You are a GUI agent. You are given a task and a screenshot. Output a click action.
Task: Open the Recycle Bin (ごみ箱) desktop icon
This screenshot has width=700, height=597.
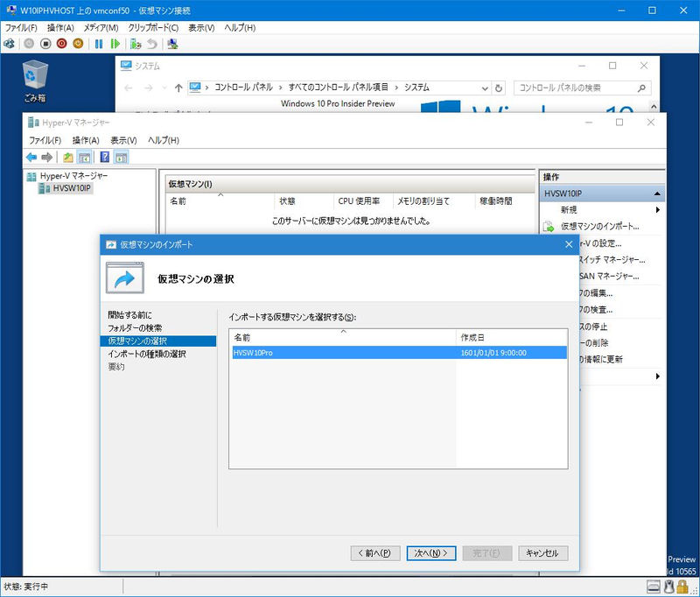pyautogui.click(x=35, y=81)
